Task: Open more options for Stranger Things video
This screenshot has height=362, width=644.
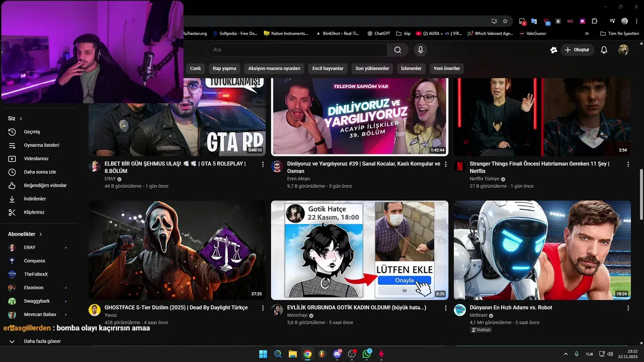Action: (x=628, y=164)
